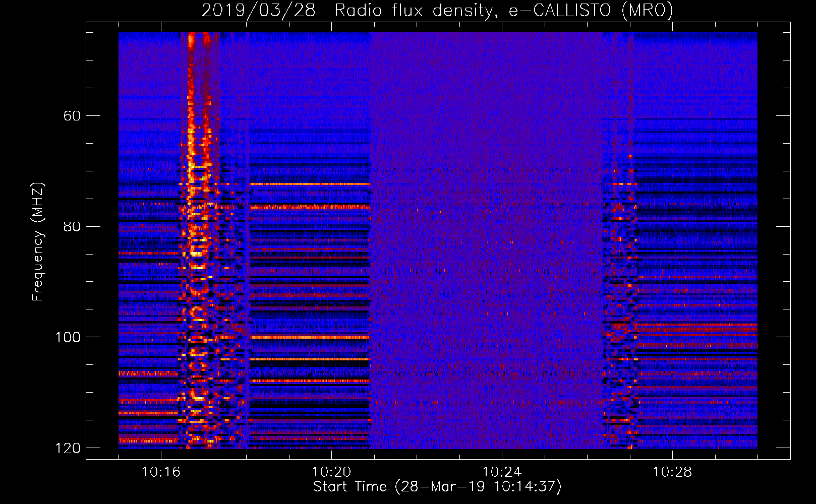
Task: Click the 10:28 time tick label
Action: pos(672,472)
